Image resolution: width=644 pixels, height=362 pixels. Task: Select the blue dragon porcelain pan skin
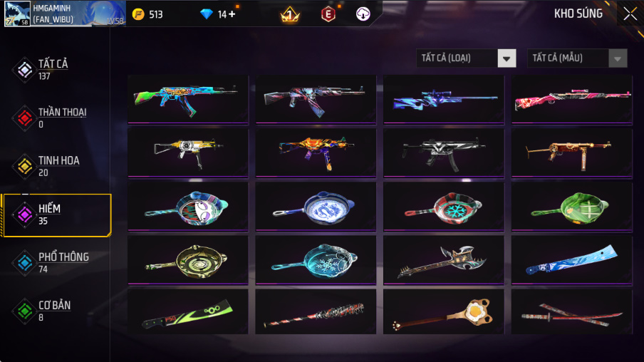(x=316, y=206)
